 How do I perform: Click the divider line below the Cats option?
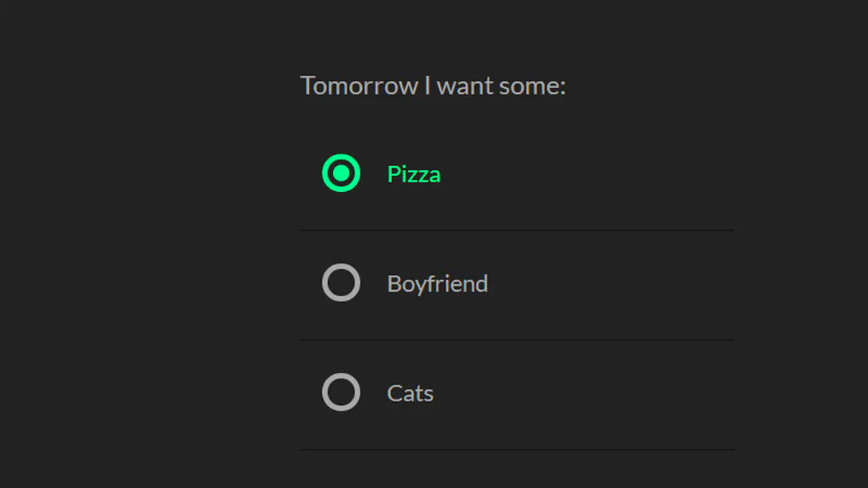click(x=517, y=449)
